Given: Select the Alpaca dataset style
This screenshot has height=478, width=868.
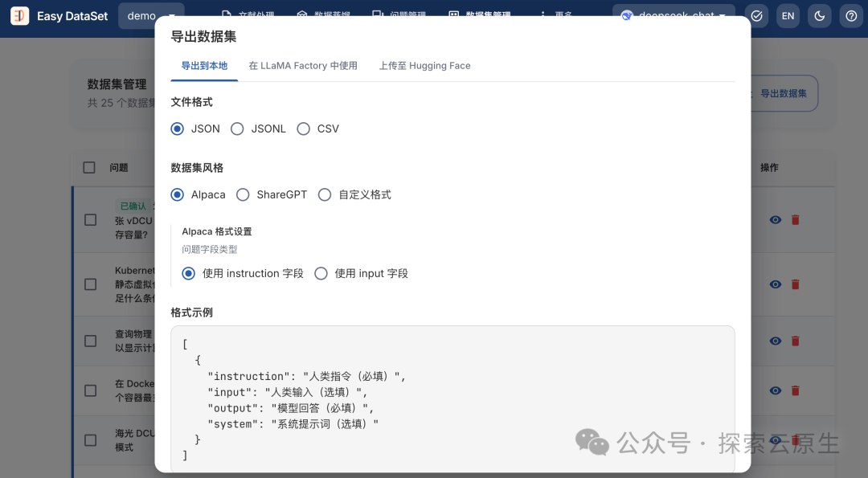Looking at the screenshot, I should tap(177, 194).
